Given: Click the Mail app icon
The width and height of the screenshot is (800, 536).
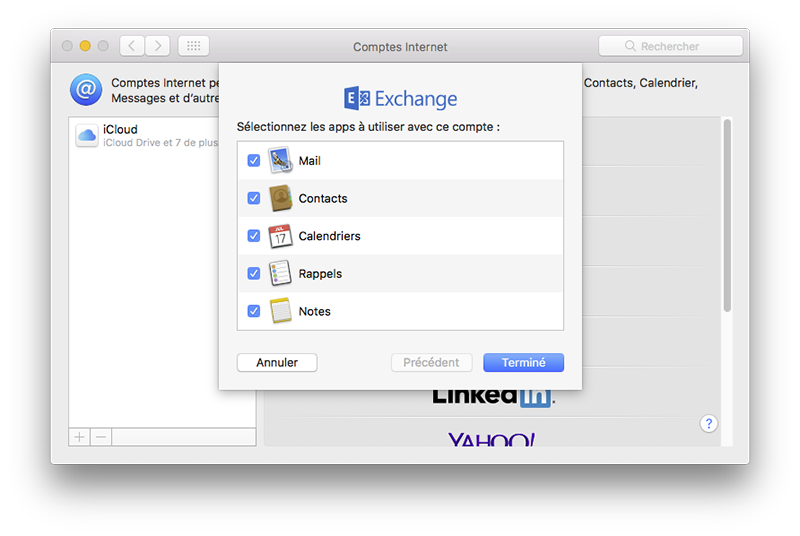Looking at the screenshot, I should pos(280,160).
